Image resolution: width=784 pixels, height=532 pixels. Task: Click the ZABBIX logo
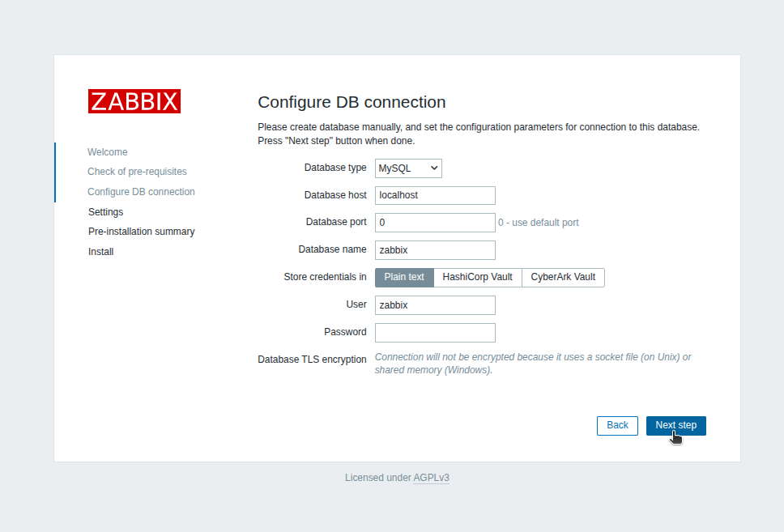point(134,101)
